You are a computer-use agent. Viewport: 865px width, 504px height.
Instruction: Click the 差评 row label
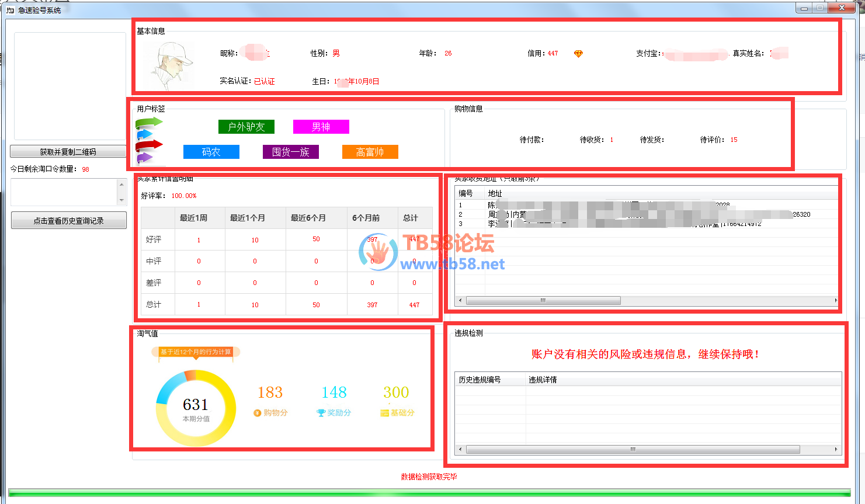[x=154, y=283]
